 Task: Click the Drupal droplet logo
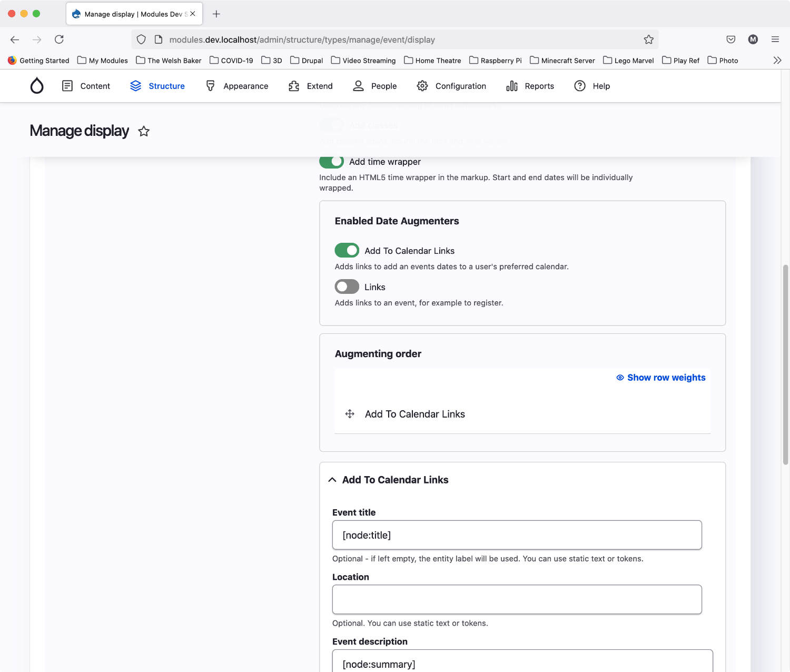click(x=37, y=85)
